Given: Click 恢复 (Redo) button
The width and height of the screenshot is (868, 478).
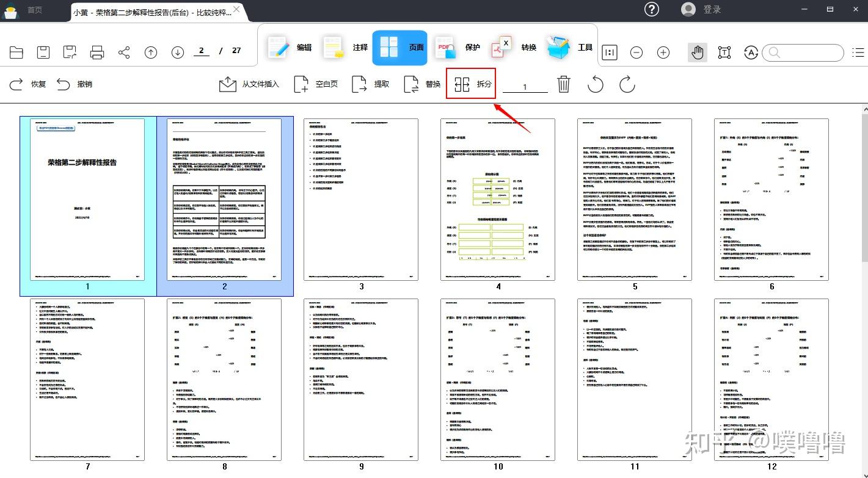Looking at the screenshot, I should 28,84.
